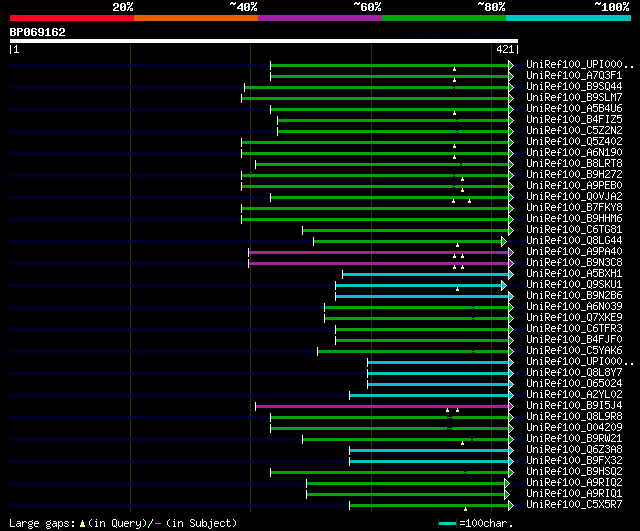Click the cyan arrowhead on the Q9SKU1 row
The height and width of the screenshot is (531, 640).
[x=504, y=286]
